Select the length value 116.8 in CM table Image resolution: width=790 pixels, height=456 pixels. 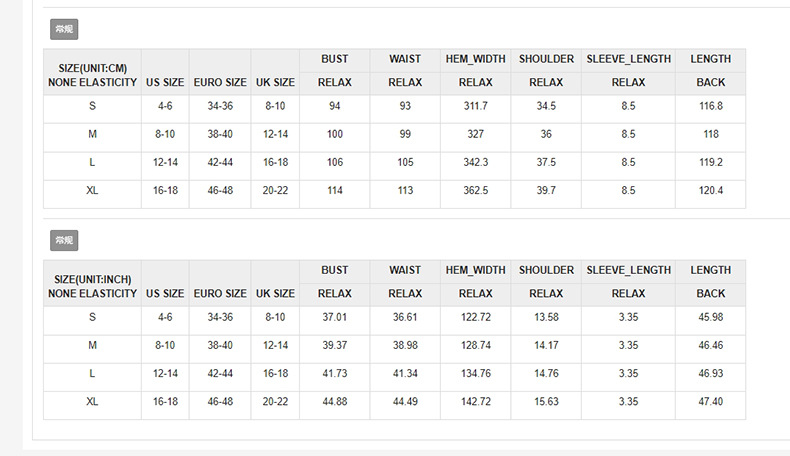(x=711, y=106)
